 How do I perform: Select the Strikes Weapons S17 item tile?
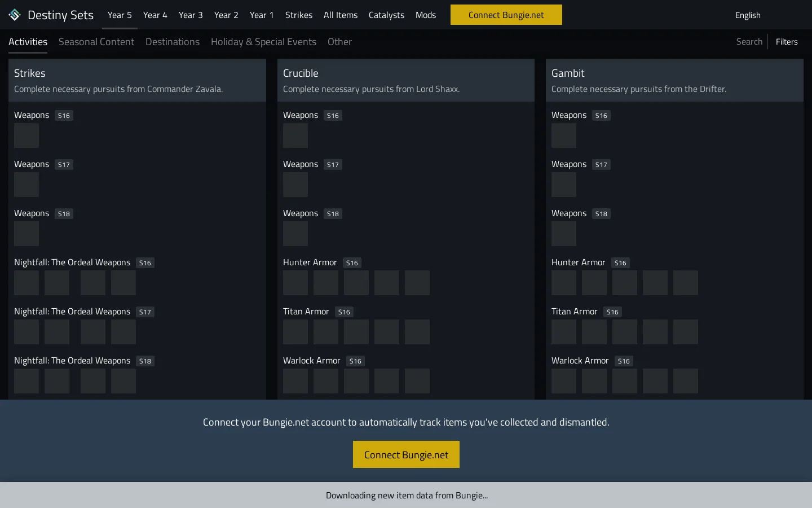tap(27, 185)
